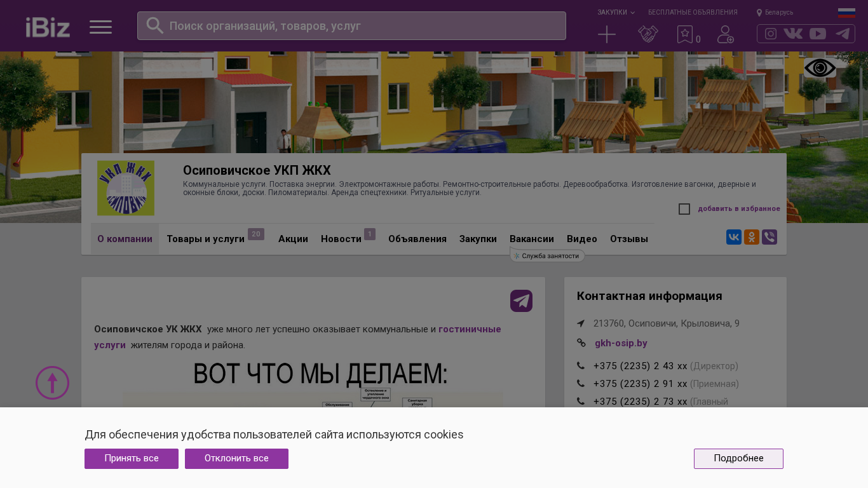Screen dimensions: 868x488
Task: Click the handshake icon in header
Action: pos(648,34)
